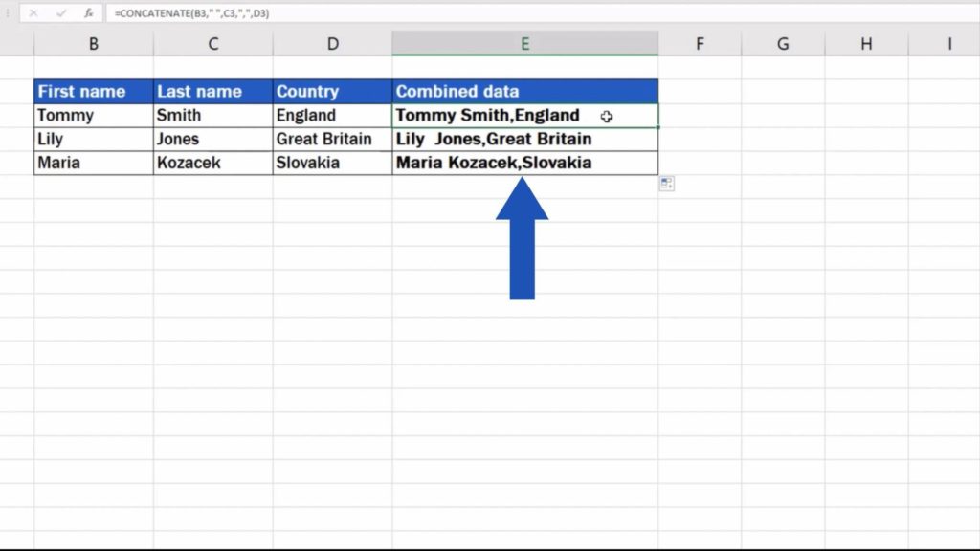Select the Combined data header cell
The width and height of the screenshot is (980, 551).
(x=524, y=91)
